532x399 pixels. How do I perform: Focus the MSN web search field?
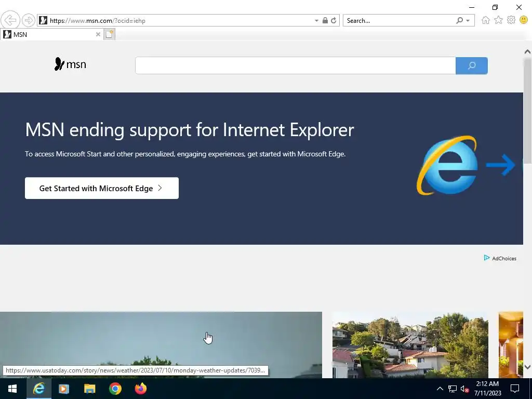point(295,65)
